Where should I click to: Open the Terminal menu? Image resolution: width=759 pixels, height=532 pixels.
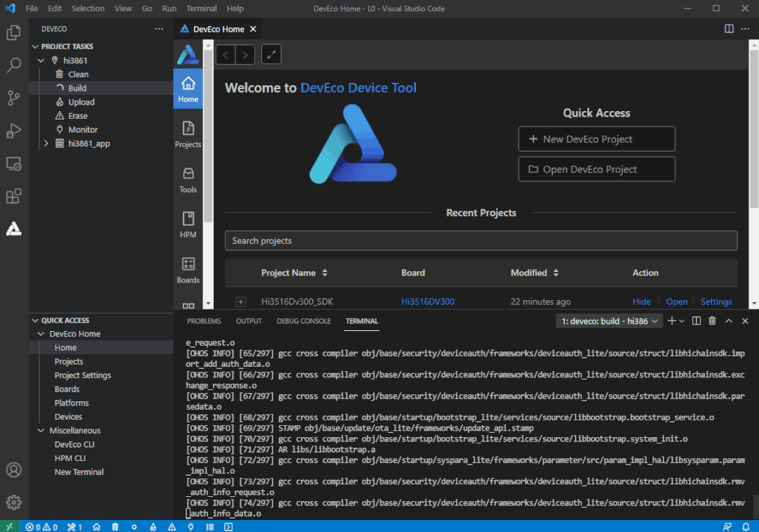[202, 8]
